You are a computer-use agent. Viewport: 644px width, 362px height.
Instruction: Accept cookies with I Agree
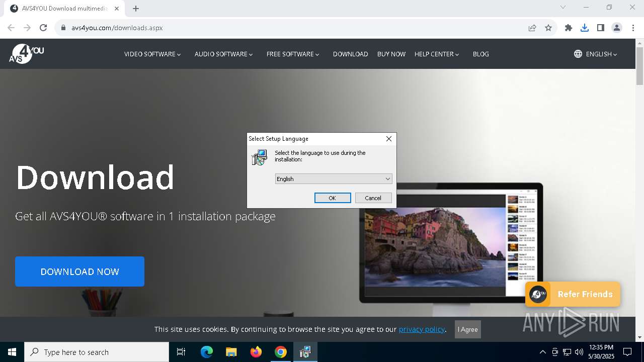pos(468,329)
